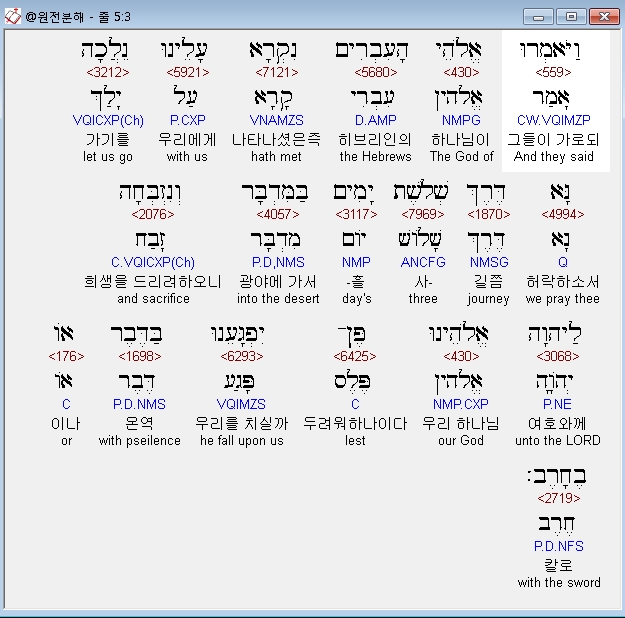
Task: Click Strong's number <7969>
Action: pyautogui.click(x=423, y=214)
